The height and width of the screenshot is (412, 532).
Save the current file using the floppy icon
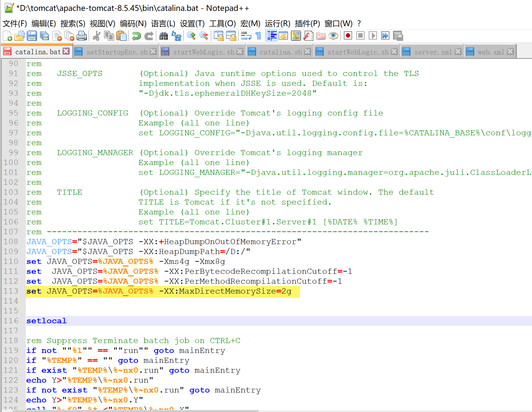click(x=32, y=36)
